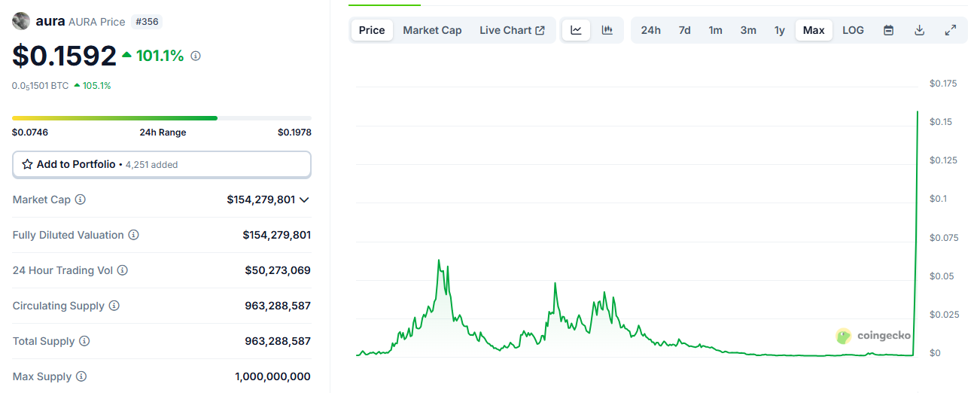The width and height of the screenshot is (980, 393).
Task: Select the 1y time range
Action: (780, 30)
